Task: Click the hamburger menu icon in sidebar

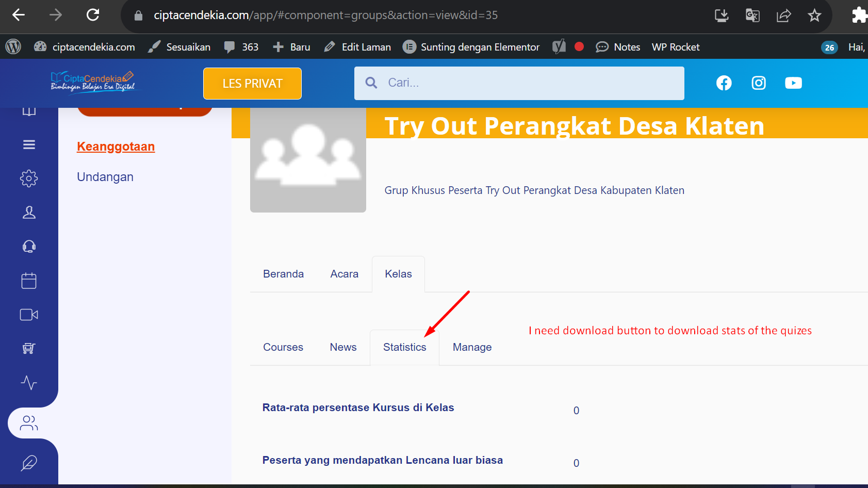Action: (29, 144)
